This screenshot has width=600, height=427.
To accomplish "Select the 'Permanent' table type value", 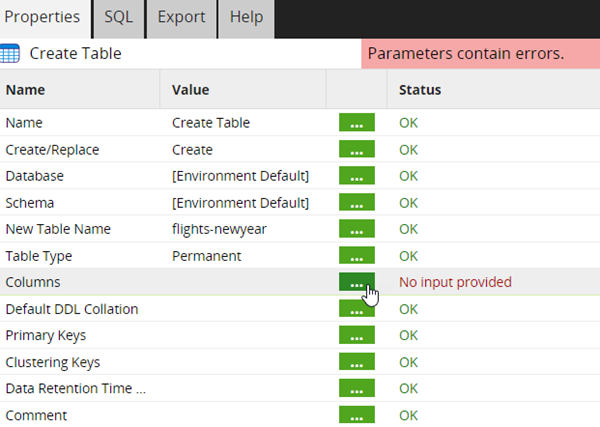I will click(x=207, y=256).
